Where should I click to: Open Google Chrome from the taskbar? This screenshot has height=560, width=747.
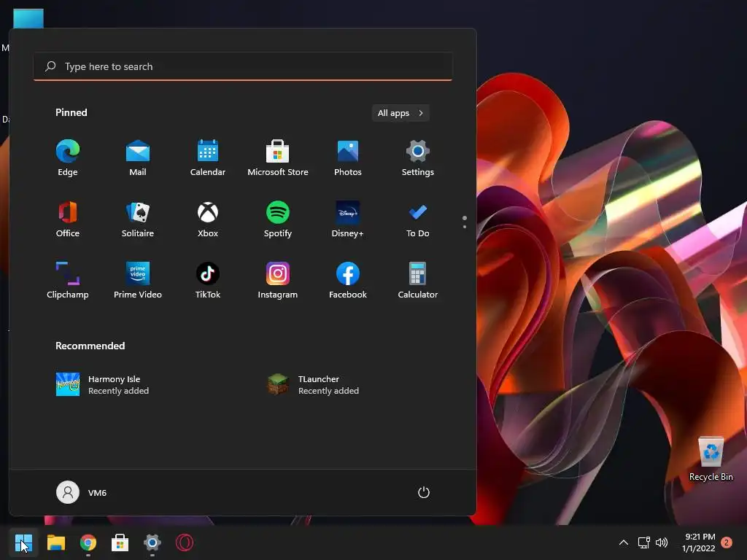pyautogui.click(x=88, y=542)
